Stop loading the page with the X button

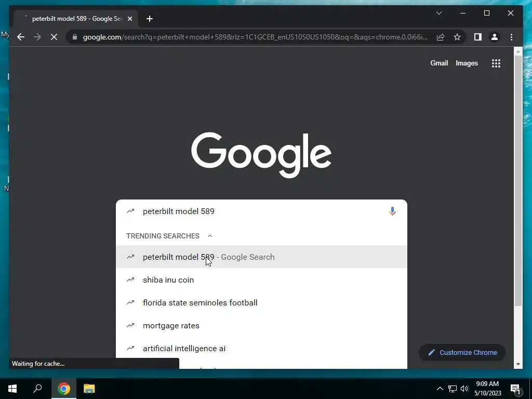click(54, 37)
